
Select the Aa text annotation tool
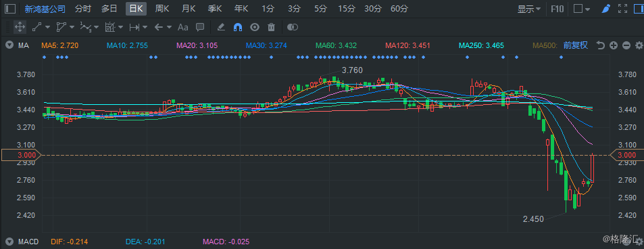pos(182,27)
